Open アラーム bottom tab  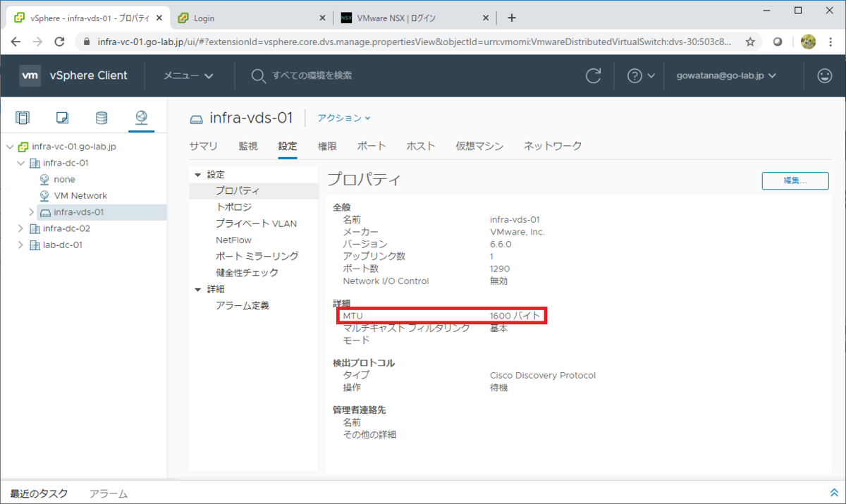(109, 493)
